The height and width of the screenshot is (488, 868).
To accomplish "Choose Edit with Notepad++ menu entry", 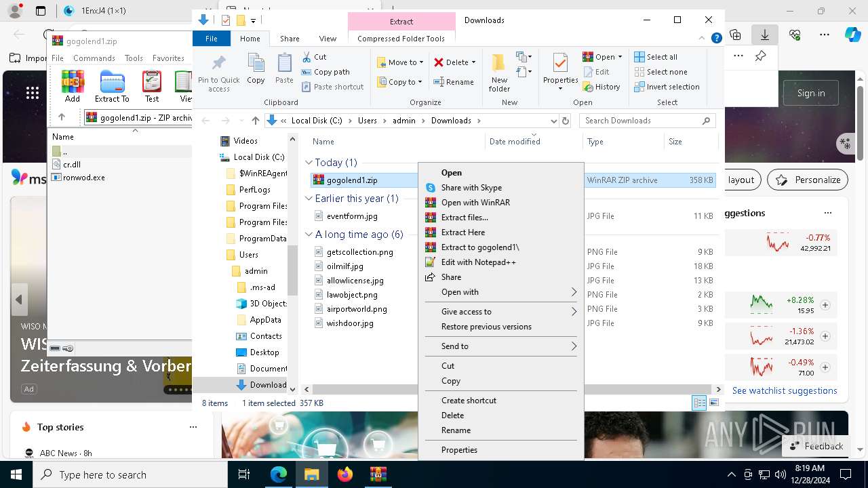I will pyautogui.click(x=500, y=262).
